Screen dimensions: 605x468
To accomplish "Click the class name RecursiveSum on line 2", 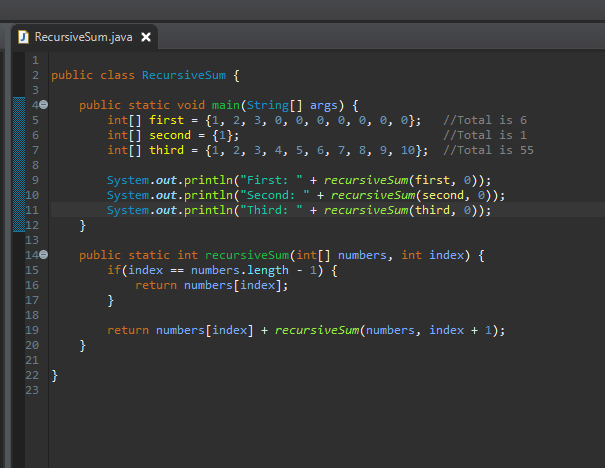I will pos(184,75).
